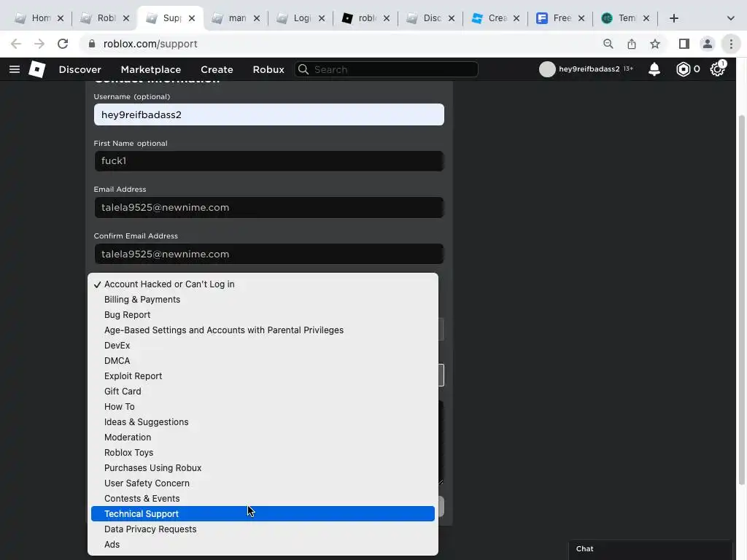The height and width of the screenshot is (560, 747).
Task: Open Chrome zoom magnifier icon
Action: tap(608, 44)
